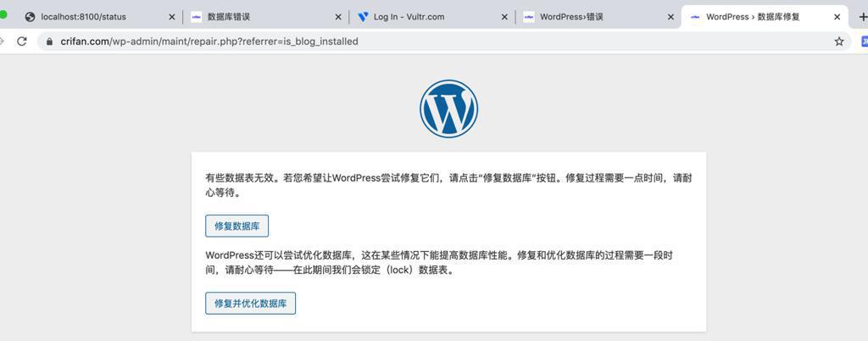Open the WordPress logo link

[448, 109]
